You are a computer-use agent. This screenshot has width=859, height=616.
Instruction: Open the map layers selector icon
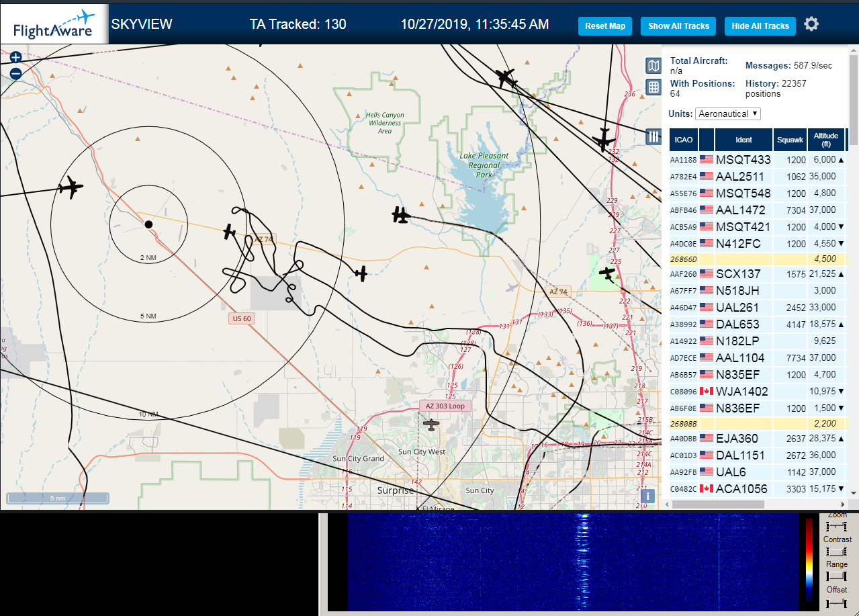point(653,65)
